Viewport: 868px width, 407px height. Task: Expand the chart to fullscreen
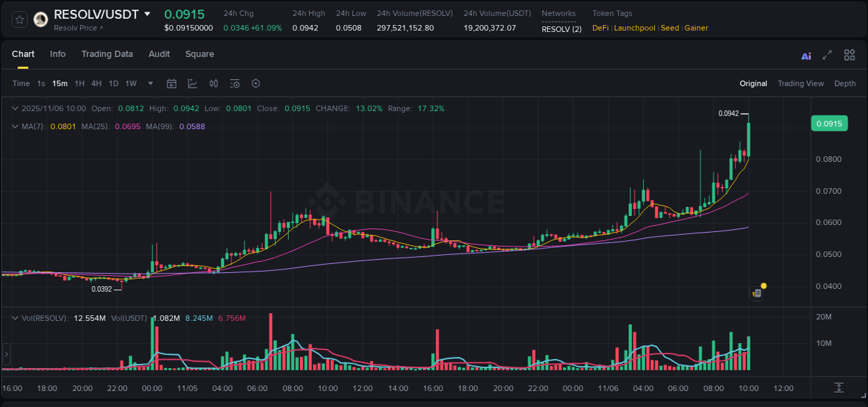click(x=826, y=55)
